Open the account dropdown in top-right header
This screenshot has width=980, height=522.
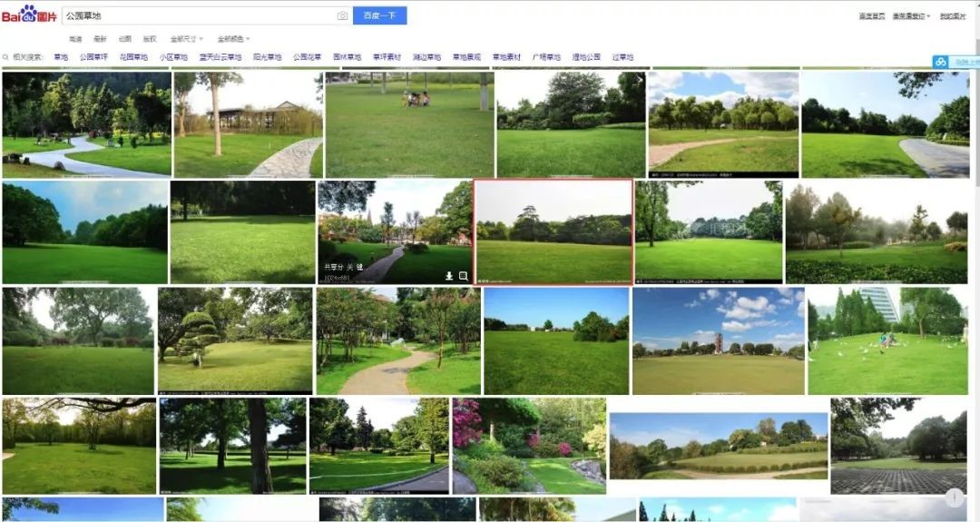(911, 16)
